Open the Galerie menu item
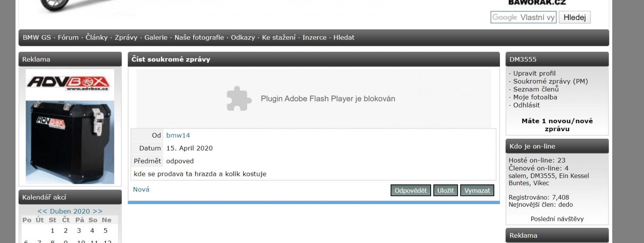 click(x=156, y=37)
